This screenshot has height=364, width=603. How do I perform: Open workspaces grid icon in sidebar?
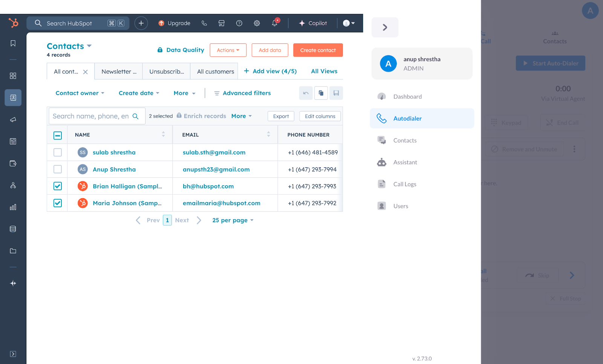point(13,76)
